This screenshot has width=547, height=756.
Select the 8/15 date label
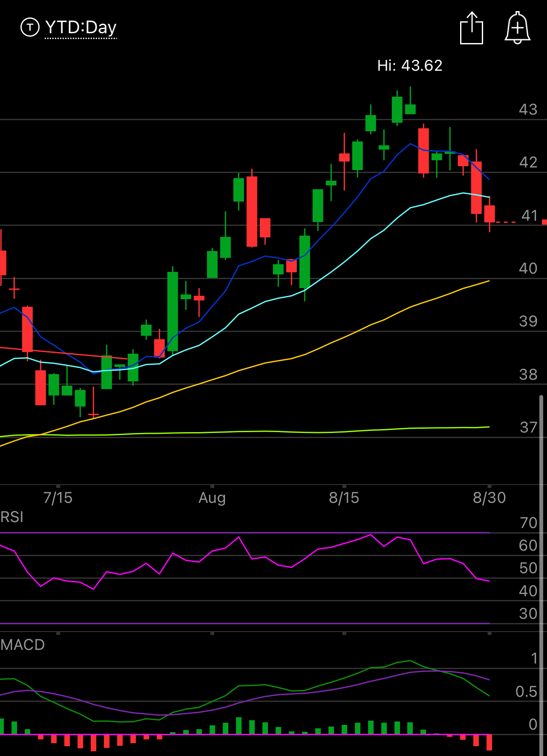(344, 498)
